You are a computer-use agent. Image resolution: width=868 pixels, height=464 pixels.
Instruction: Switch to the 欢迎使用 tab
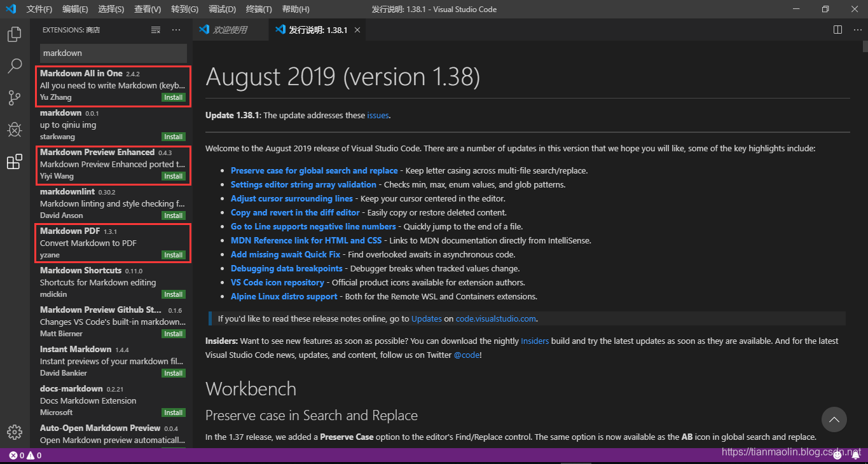click(230, 30)
